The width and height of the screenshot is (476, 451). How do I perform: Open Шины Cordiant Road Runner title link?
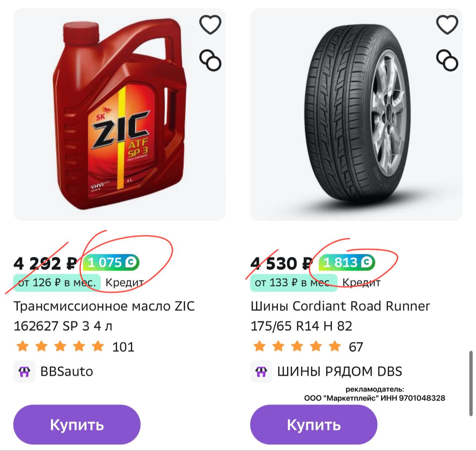coord(340,316)
